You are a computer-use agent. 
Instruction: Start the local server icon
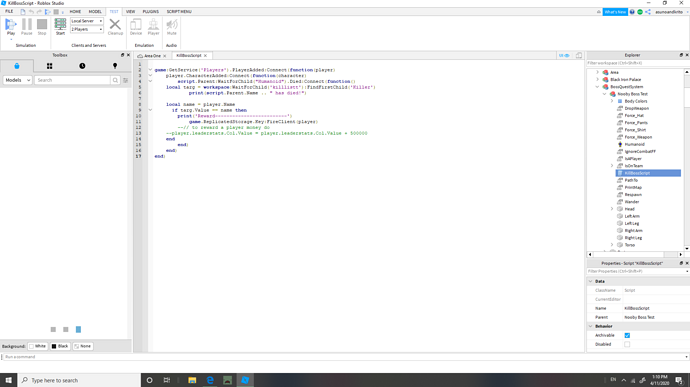coord(60,24)
